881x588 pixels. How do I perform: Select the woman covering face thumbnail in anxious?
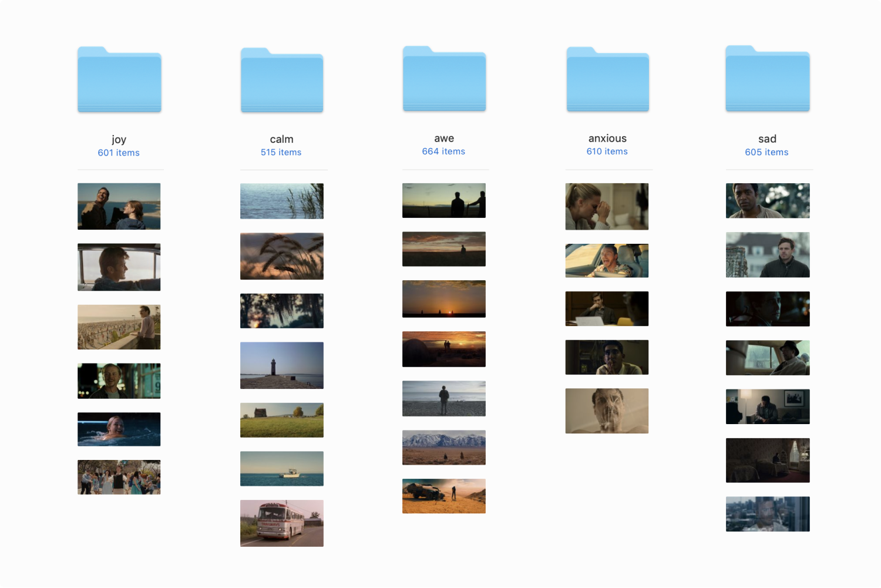pos(607,207)
